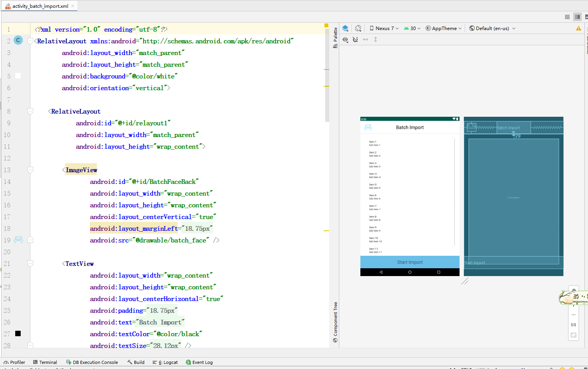Viewport: 588px width, 369px height.
Task: Click the layout warning triangle icon
Action: [578, 29]
